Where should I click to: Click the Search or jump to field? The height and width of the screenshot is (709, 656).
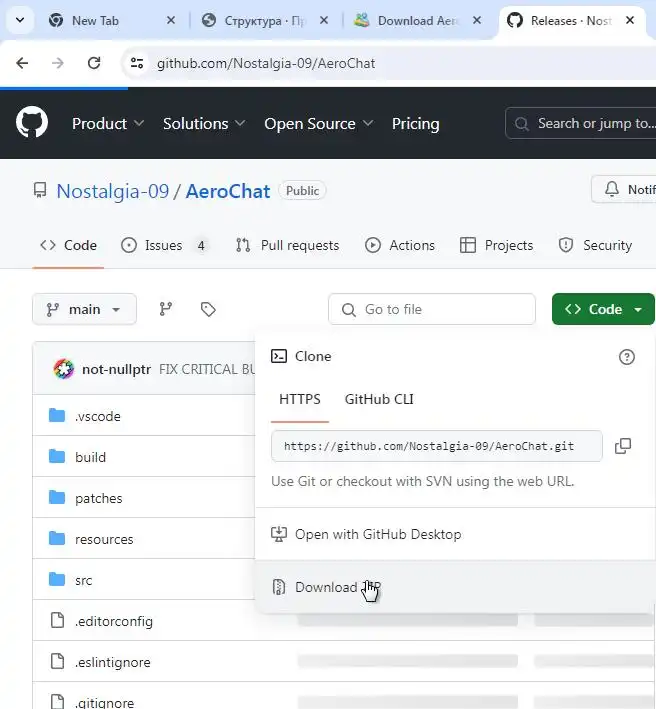point(581,123)
